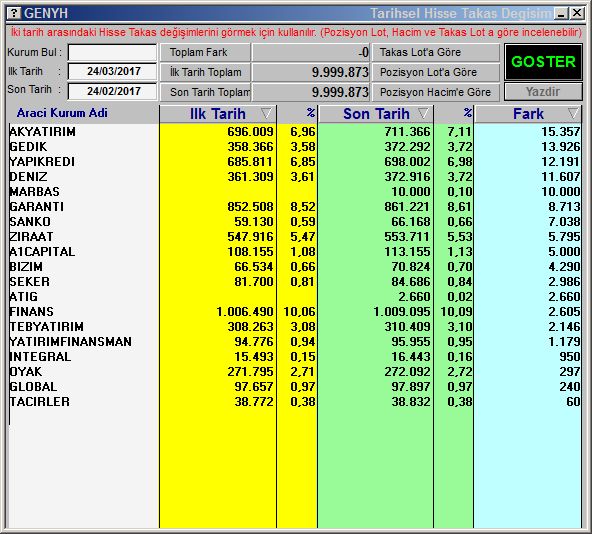Viewport: 592px width, 534px height.
Task: Click Son Tarih value 38.832
Action: (411, 401)
